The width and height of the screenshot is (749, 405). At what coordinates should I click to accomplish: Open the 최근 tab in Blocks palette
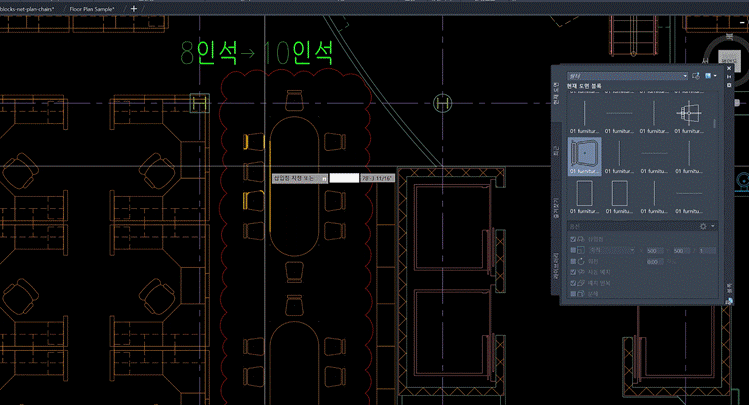point(556,151)
